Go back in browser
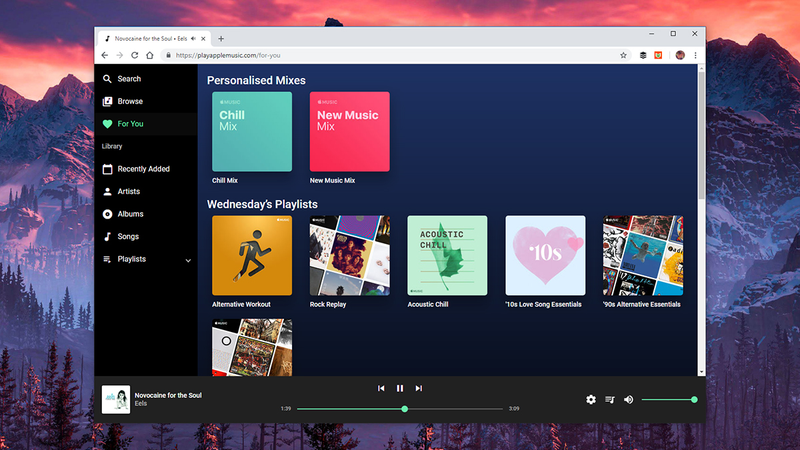 105,55
